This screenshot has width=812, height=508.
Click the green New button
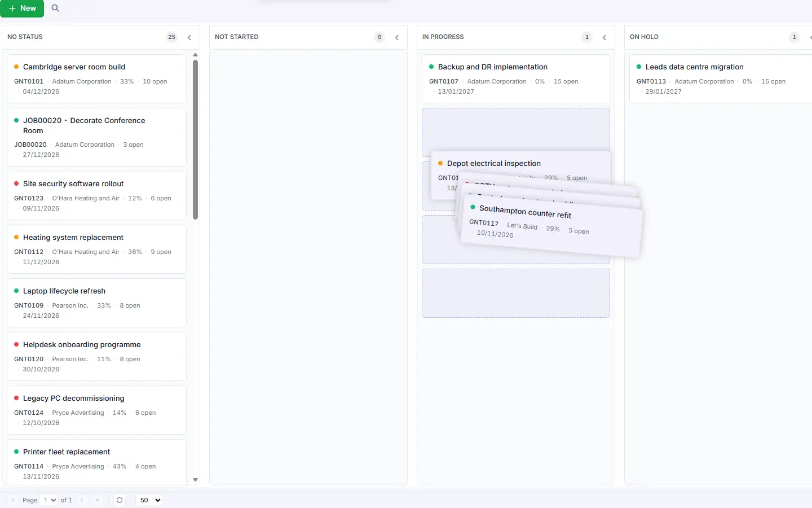click(x=22, y=8)
